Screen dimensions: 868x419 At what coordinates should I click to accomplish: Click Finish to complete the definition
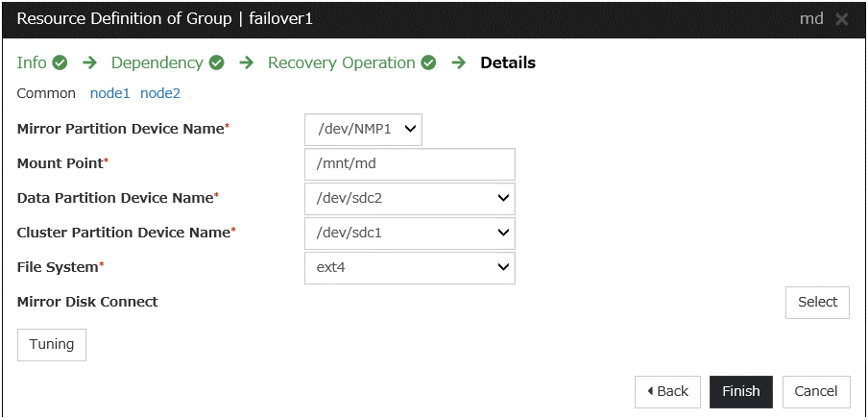tap(740, 391)
